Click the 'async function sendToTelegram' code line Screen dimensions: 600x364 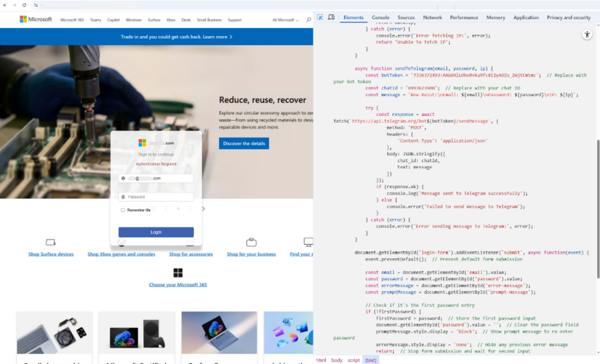424,68
